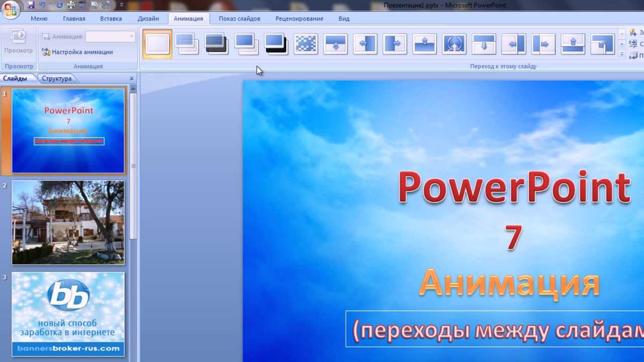Image resolution: width=644 pixels, height=362 pixels.
Task: Switch to the Показ слайдов tab
Action: pyautogui.click(x=239, y=19)
